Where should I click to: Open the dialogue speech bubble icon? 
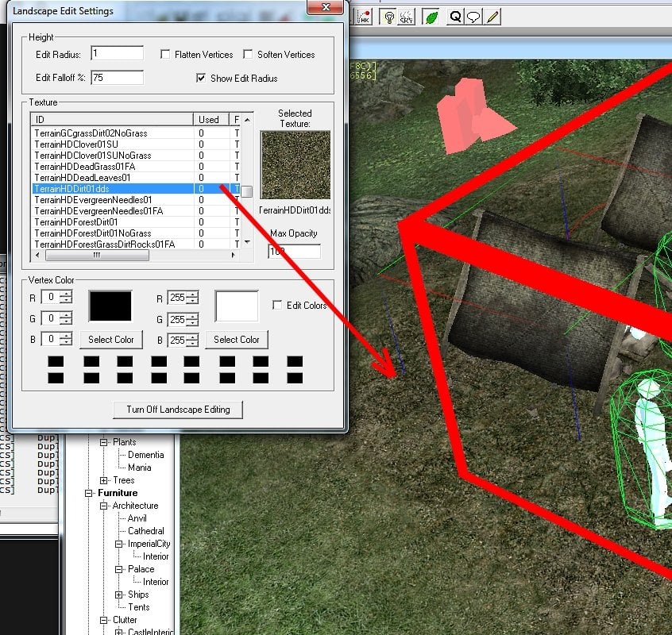point(473,17)
